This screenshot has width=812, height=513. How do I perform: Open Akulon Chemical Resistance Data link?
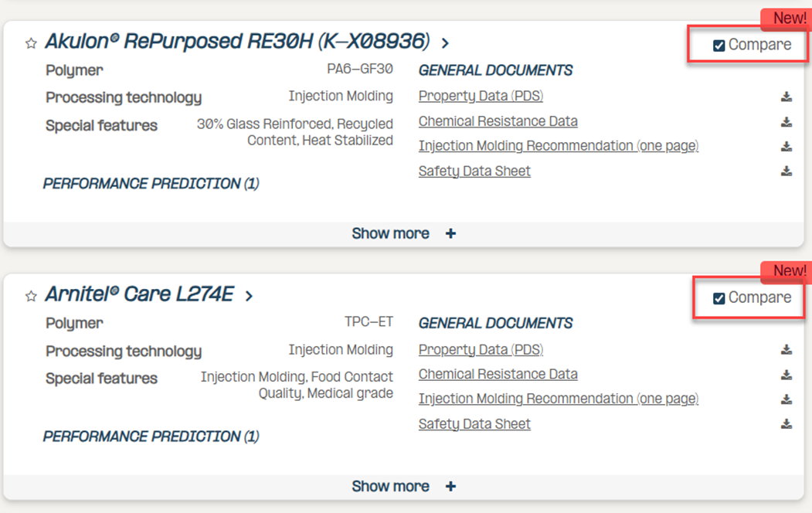tap(498, 121)
